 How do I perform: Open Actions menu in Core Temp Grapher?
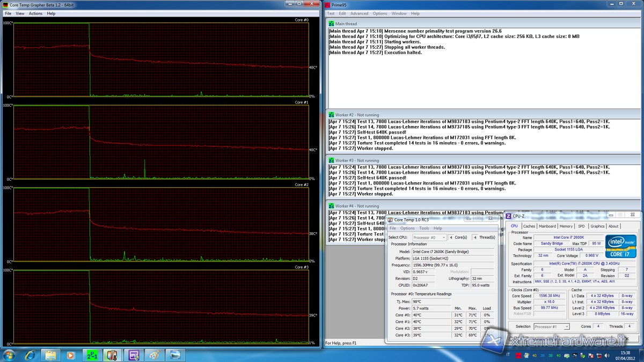(35, 13)
